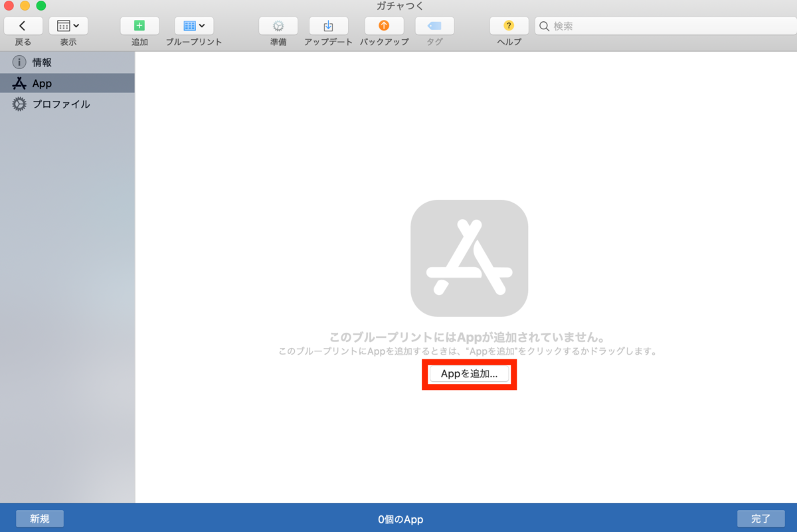Select プロファイル in the sidebar

click(x=67, y=104)
